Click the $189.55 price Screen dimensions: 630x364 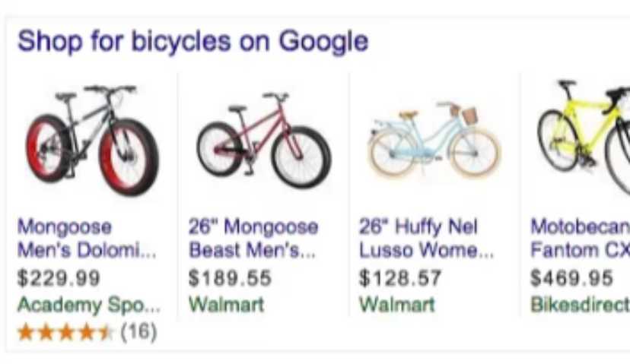(x=230, y=278)
